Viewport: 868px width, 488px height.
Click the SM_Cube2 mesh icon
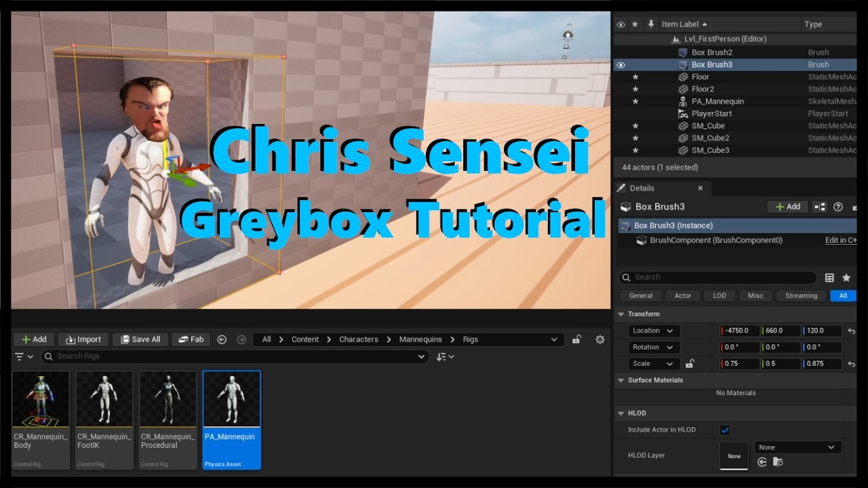click(683, 138)
